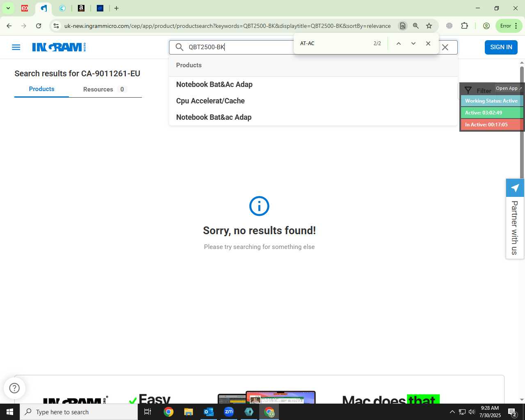The width and height of the screenshot is (525, 420).
Task: Click the Error browser menu button
Action: click(509, 26)
